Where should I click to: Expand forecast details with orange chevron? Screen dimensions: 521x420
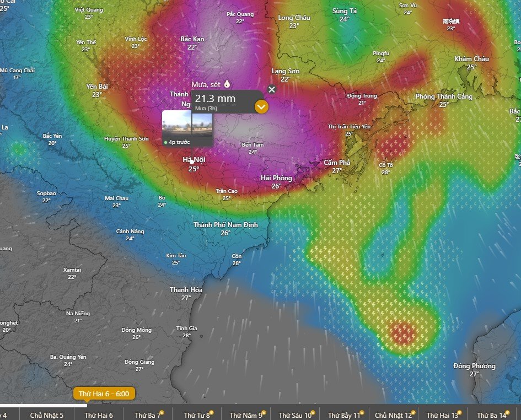(x=261, y=106)
